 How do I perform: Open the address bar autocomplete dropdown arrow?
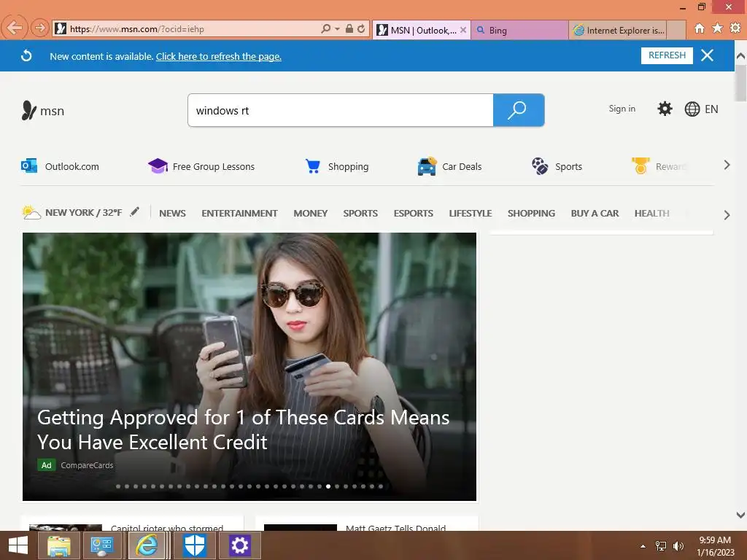[x=337, y=29]
